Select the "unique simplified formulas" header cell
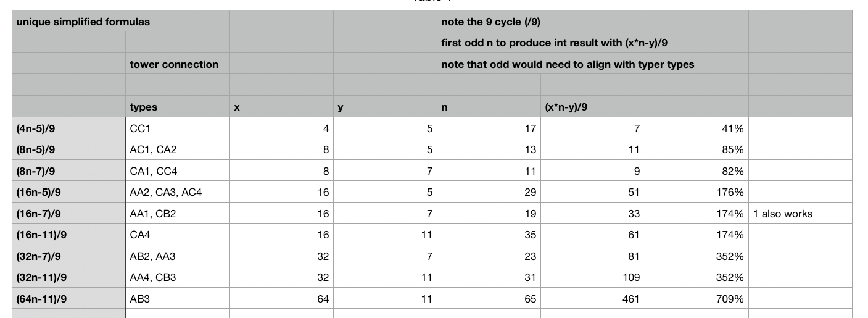868x318 pixels. tap(83, 22)
